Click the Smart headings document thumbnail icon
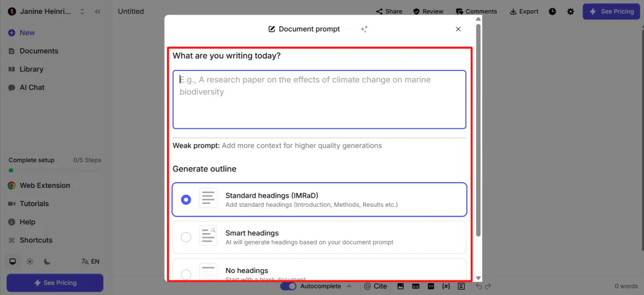This screenshot has width=644, height=295. click(208, 235)
